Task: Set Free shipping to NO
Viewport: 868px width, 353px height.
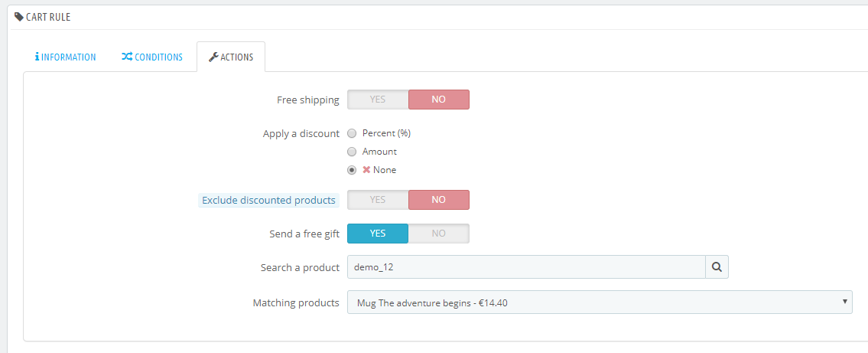Action: [x=438, y=100]
